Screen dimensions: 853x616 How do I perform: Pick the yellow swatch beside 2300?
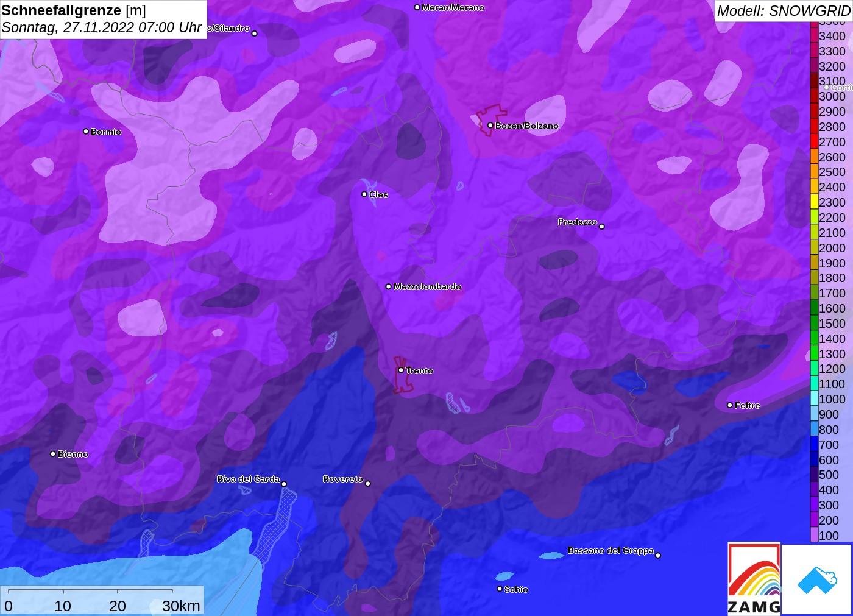click(x=814, y=202)
